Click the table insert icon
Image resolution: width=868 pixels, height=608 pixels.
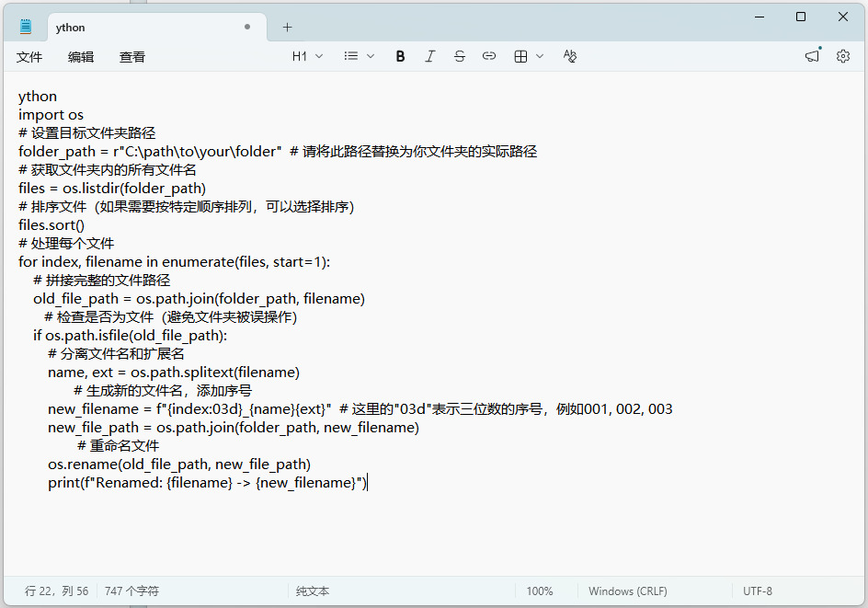(x=520, y=56)
